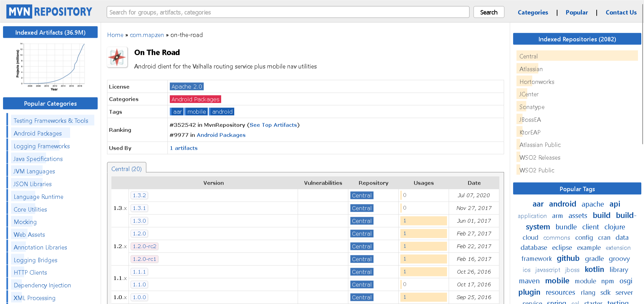
Task: Open Android Packages ranking link
Action: coord(221,135)
